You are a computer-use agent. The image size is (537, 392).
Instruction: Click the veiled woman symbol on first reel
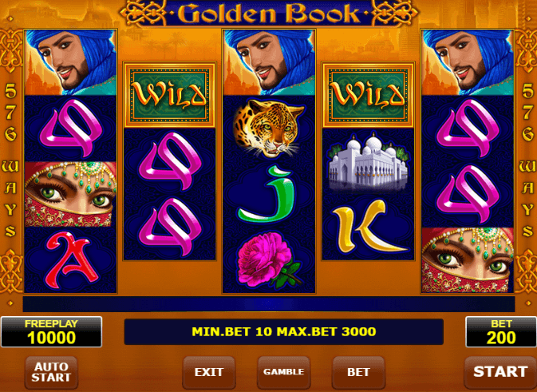pos(70,194)
